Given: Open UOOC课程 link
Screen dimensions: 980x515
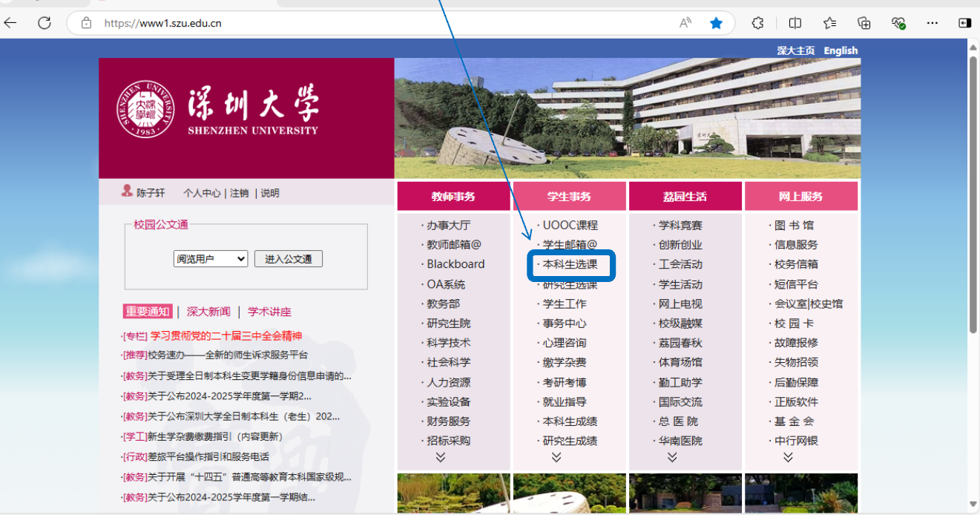Looking at the screenshot, I should tap(570, 225).
